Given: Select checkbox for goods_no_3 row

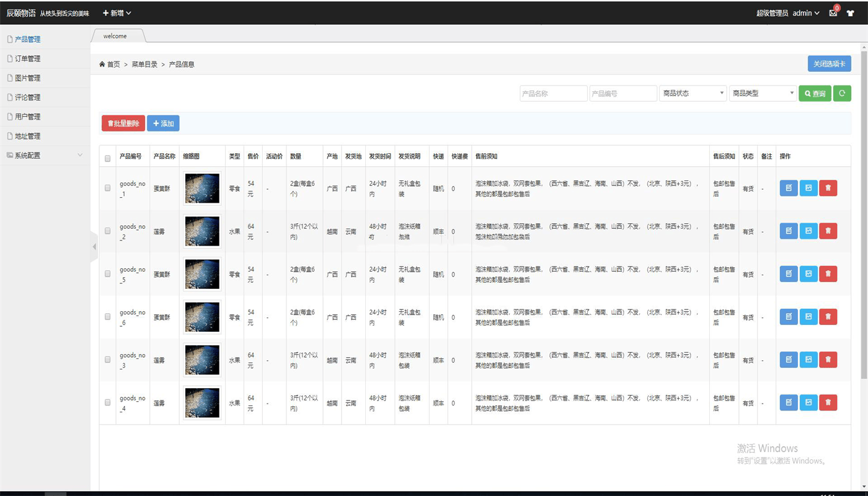Looking at the screenshot, I should point(107,360).
